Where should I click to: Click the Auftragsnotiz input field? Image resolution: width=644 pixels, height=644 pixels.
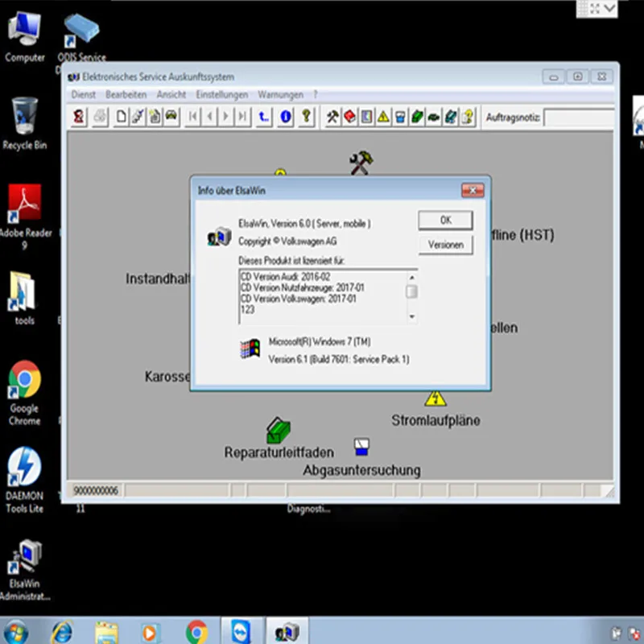578,118
